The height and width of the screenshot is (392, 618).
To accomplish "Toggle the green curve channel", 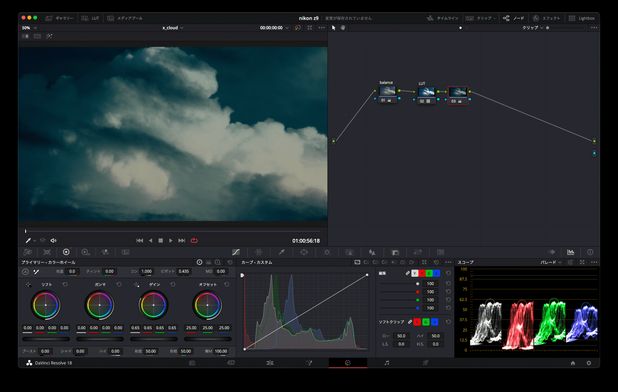I will [x=429, y=273].
